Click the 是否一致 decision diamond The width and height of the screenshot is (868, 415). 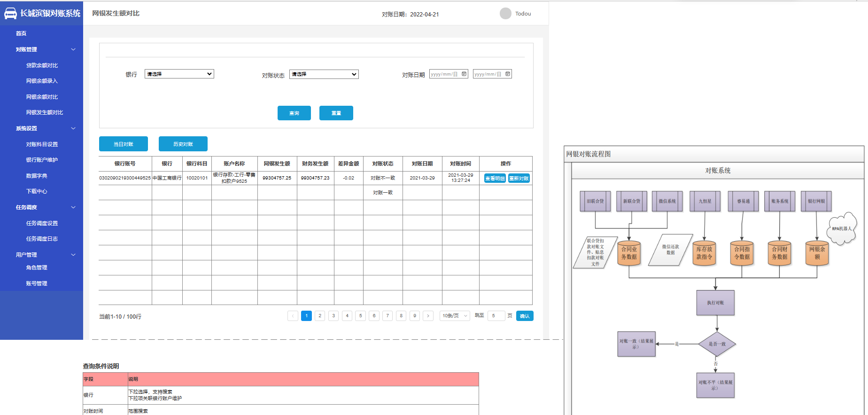tap(717, 344)
